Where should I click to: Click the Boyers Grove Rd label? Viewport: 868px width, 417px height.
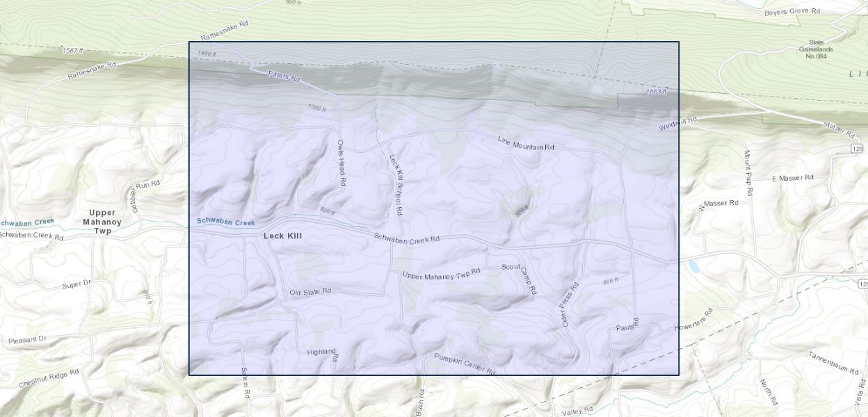click(x=792, y=13)
